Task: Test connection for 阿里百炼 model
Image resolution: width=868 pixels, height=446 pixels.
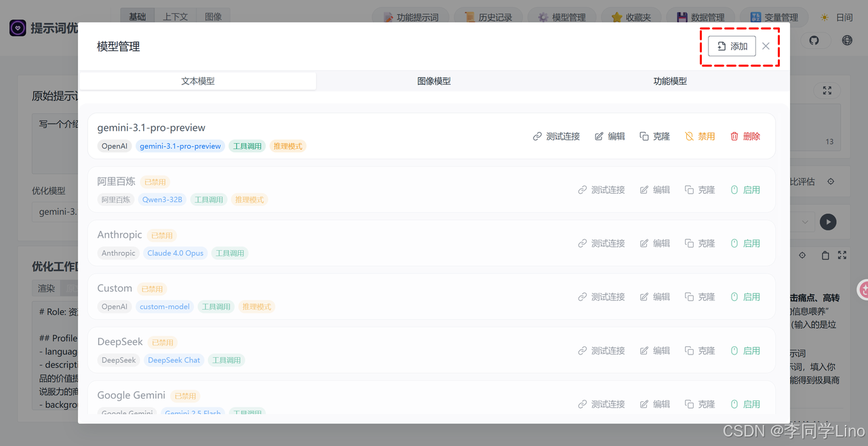Action: click(x=601, y=190)
